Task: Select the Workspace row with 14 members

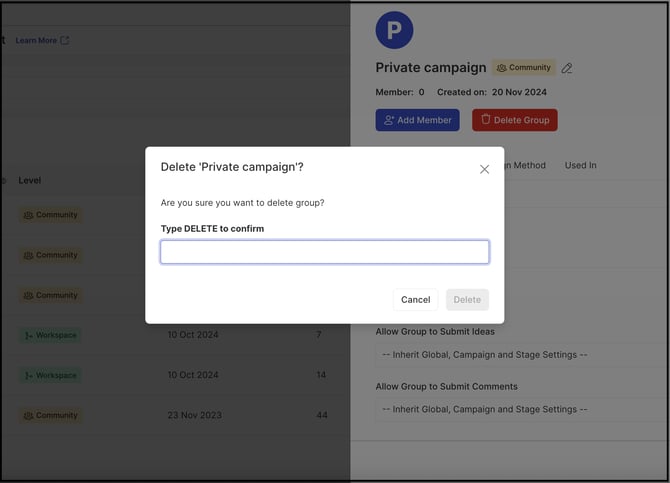Action: coord(175,375)
